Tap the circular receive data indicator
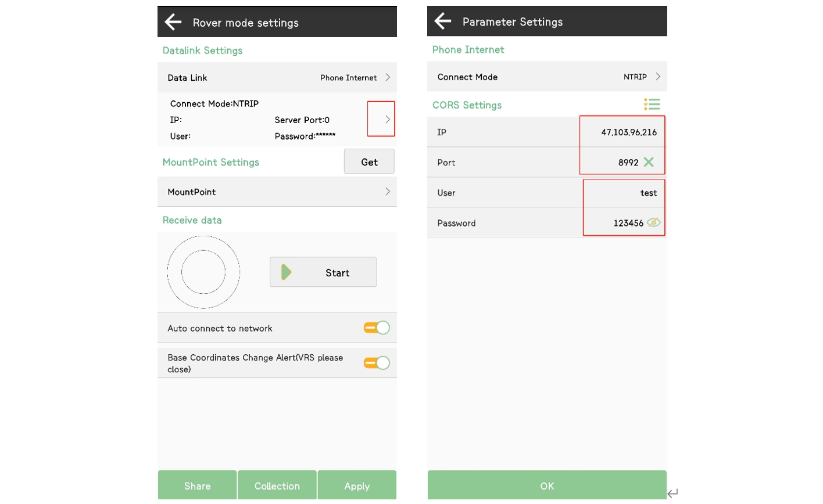The image size is (823, 504). (x=203, y=272)
